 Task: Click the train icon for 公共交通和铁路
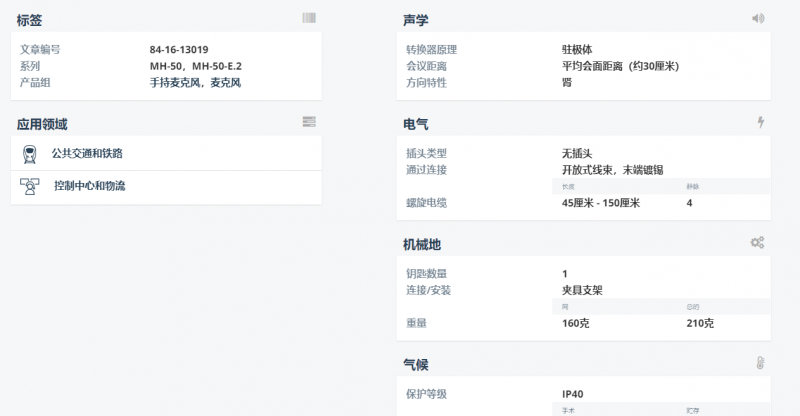click(x=29, y=154)
